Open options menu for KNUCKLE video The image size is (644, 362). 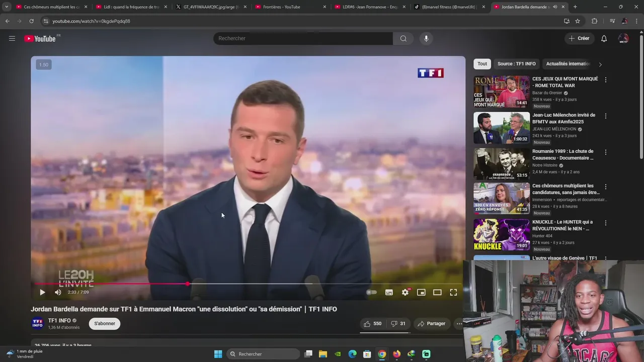coord(606,223)
